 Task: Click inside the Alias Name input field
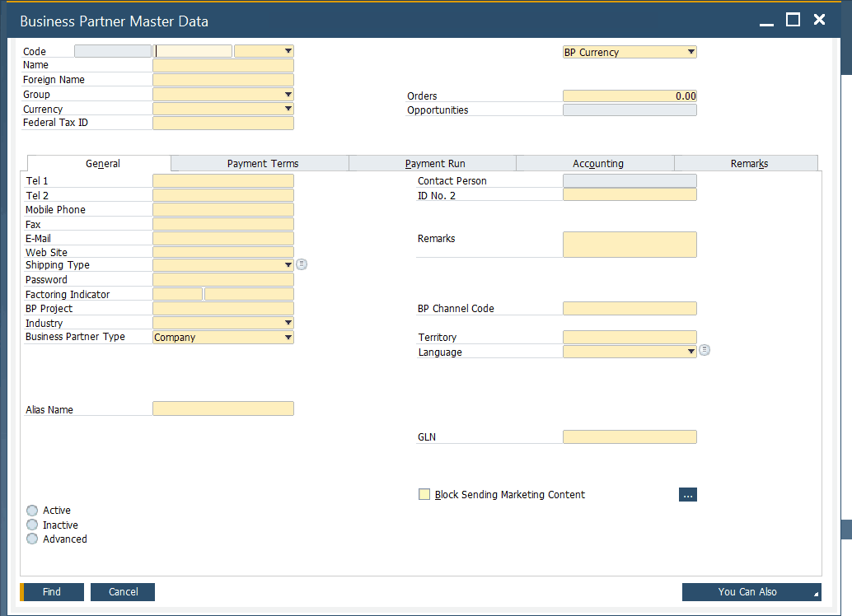coord(222,408)
